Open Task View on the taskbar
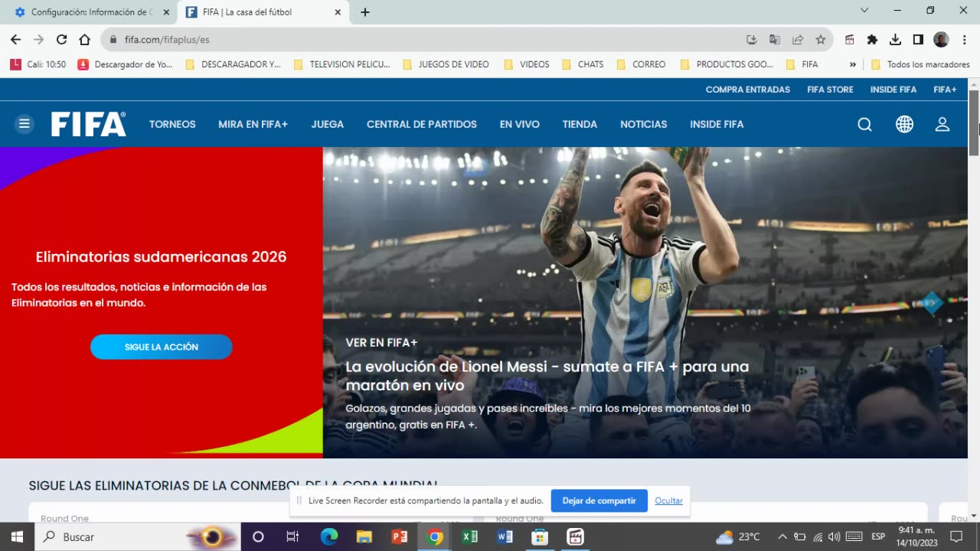 292,537
